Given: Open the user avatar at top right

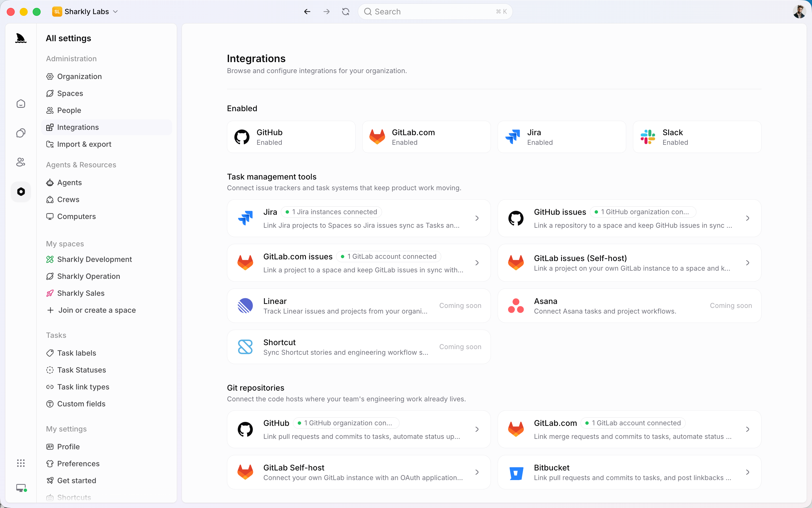Looking at the screenshot, I should (800, 12).
